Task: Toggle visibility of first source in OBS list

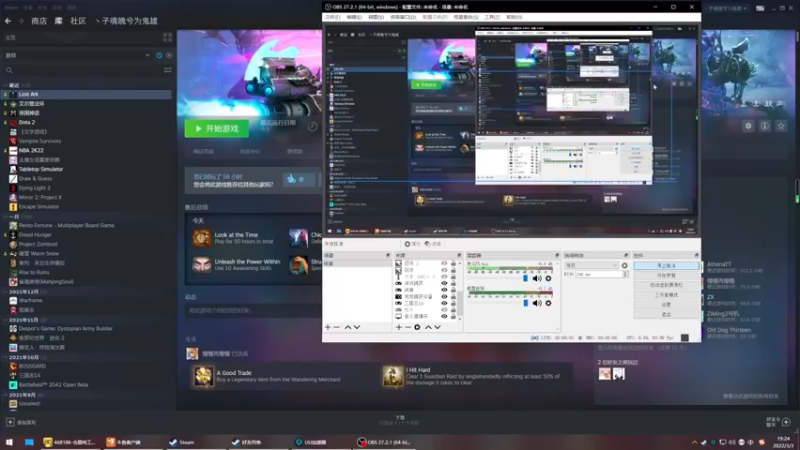Action: pos(444,263)
